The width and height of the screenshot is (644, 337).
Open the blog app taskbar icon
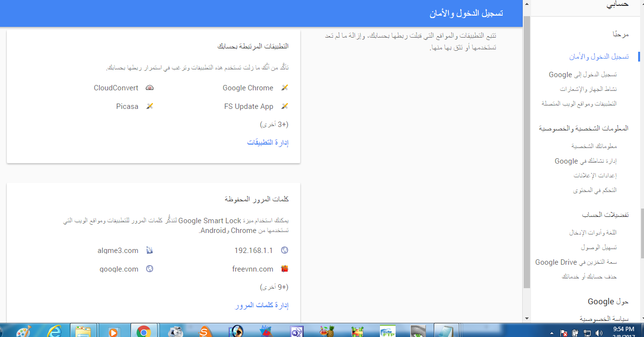pyautogui.click(x=266, y=331)
